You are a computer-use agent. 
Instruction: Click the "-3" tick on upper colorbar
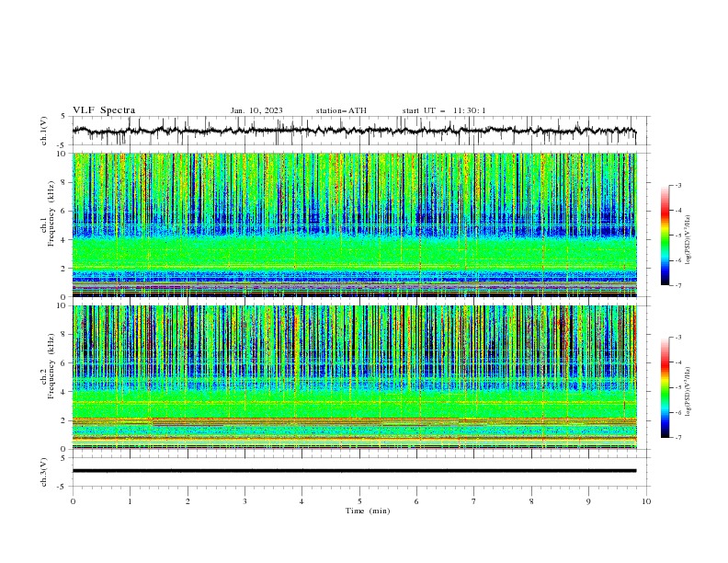click(x=677, y=185)
